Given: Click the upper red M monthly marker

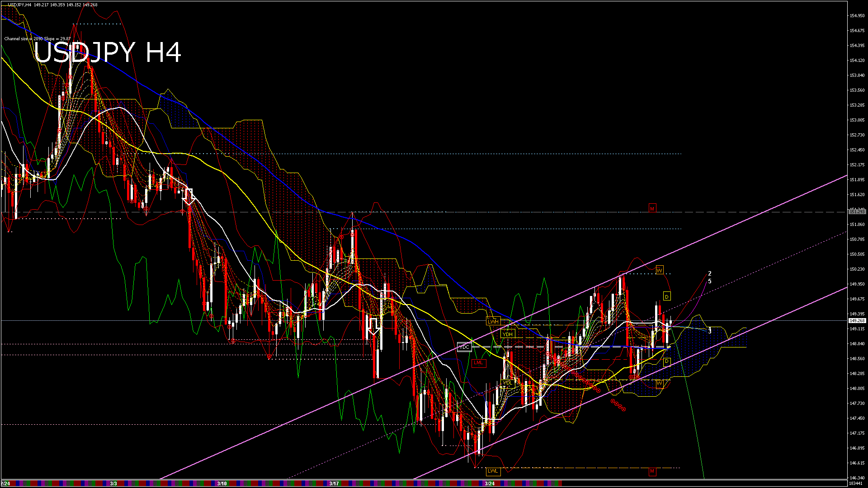Looking at the screenshot, I should click(652, 208).
